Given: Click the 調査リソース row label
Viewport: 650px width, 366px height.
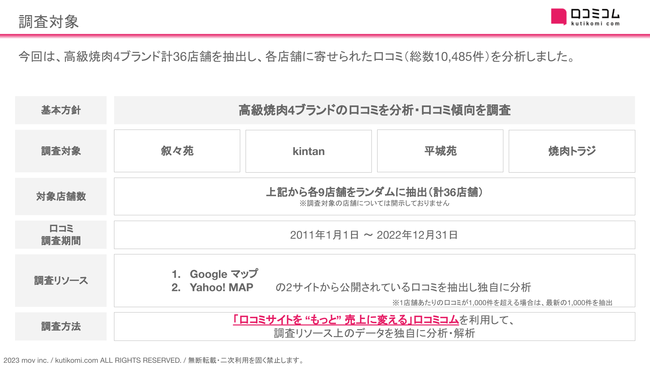Looking at the screenshot, I should [x=61, y=281].
